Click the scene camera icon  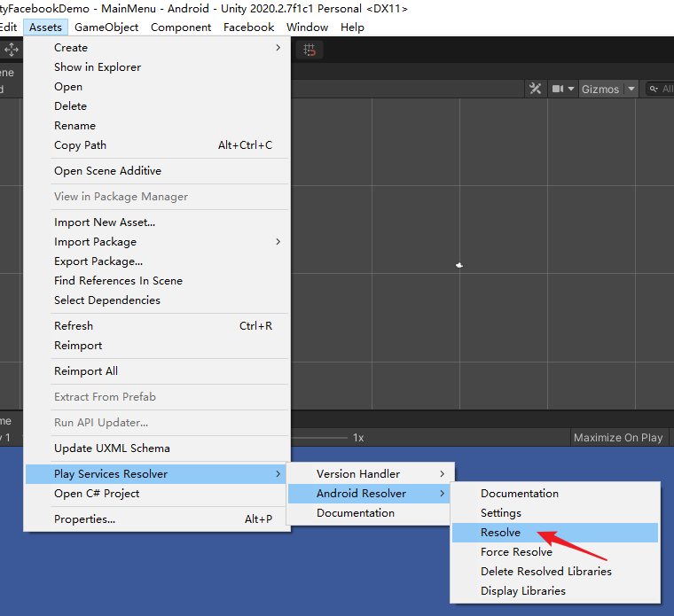(558, 89)
